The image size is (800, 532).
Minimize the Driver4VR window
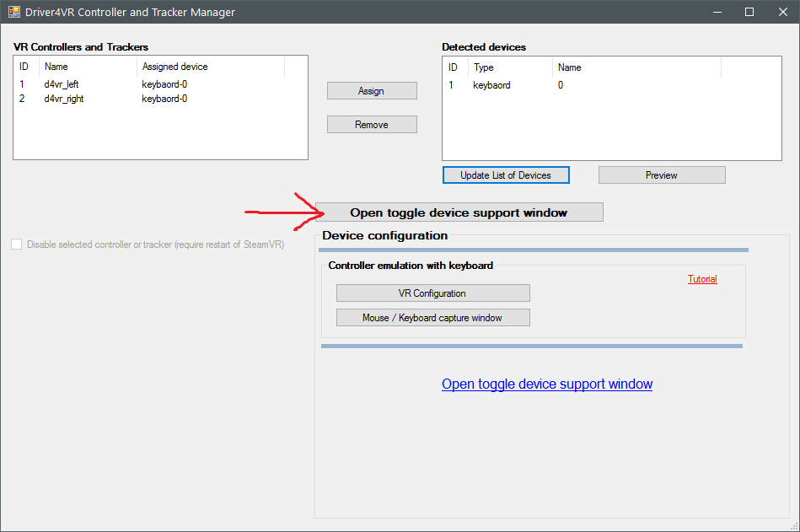point(717,12)
